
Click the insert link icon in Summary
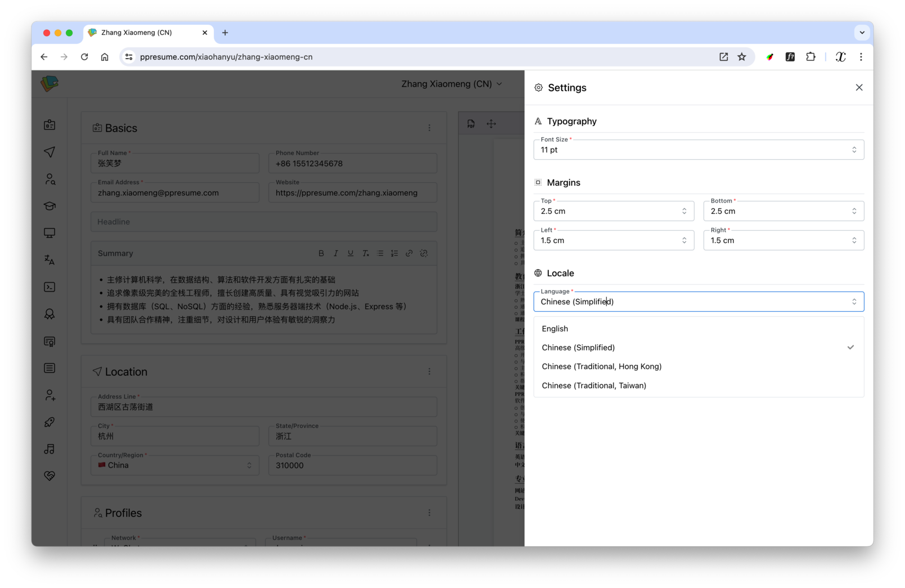409,253
